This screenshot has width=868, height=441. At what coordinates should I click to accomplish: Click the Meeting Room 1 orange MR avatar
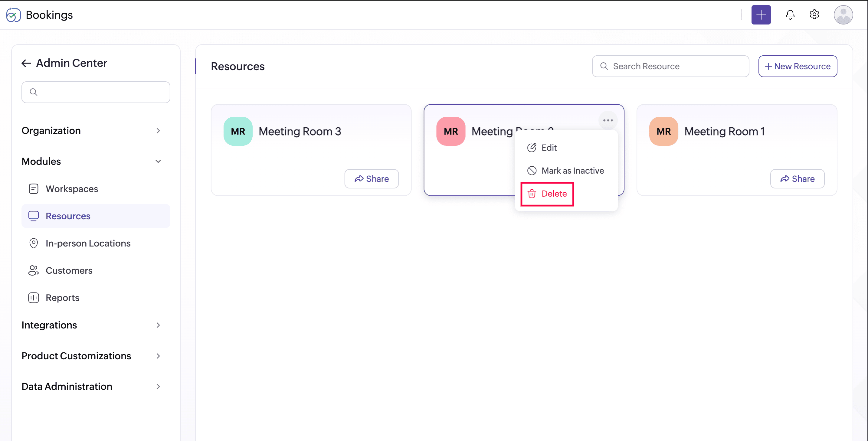coord(663,131)
